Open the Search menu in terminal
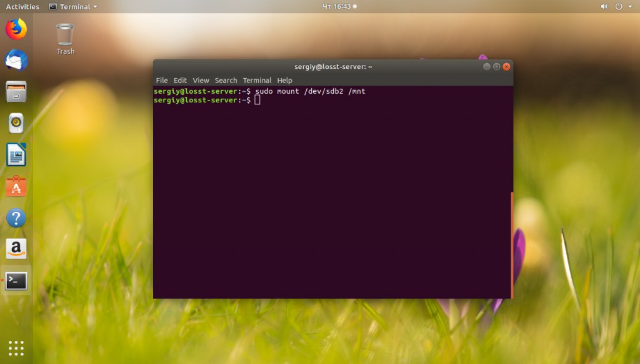640x364 pixels. point(226,81)
